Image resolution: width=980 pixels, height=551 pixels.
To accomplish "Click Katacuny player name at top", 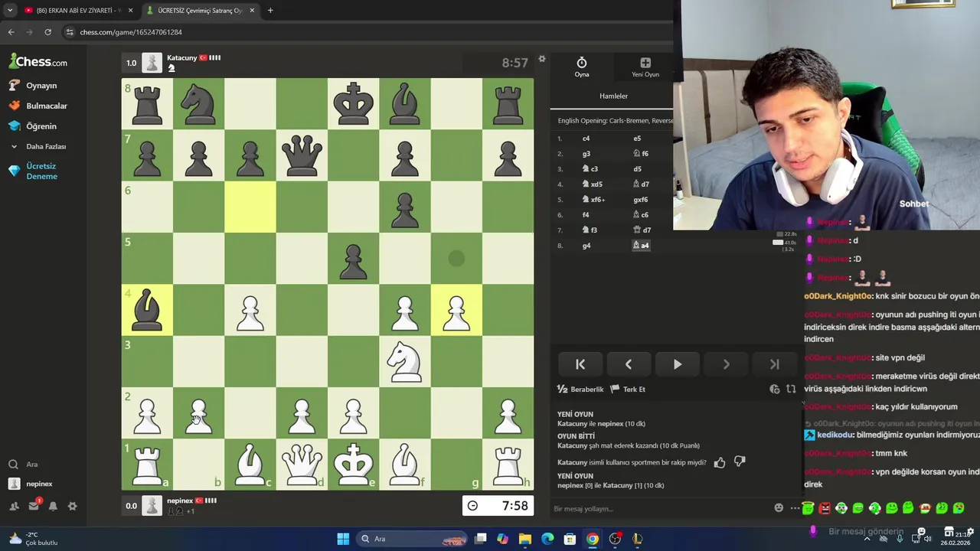I will 181,58.
